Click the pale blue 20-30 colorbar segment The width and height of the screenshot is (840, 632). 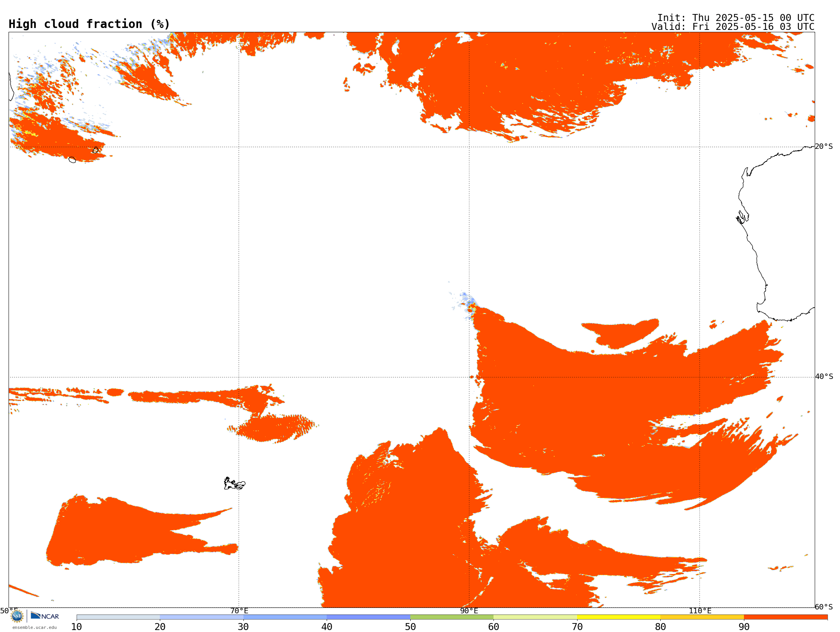tap(201, 617)
